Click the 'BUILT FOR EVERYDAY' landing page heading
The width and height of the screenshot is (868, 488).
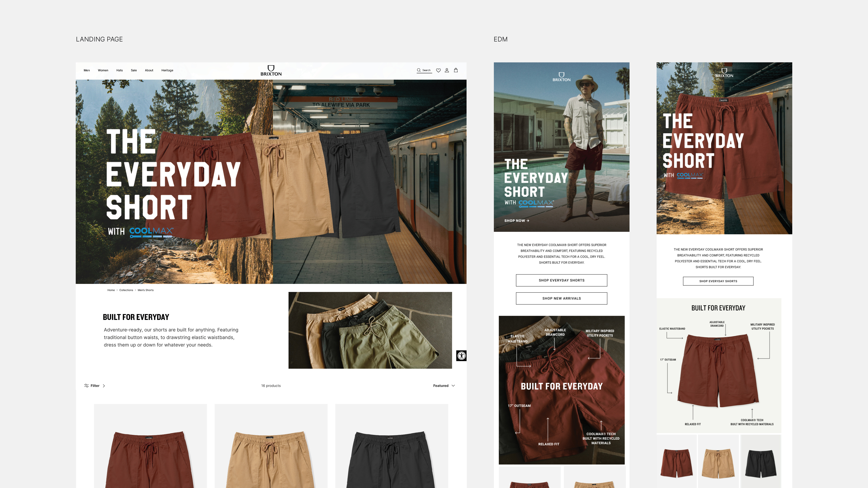[x=136, y=317]
